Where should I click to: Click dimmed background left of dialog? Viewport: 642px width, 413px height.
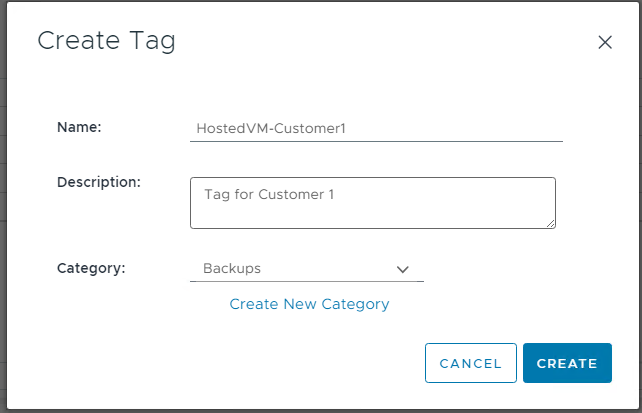click(x=3, y=200)
